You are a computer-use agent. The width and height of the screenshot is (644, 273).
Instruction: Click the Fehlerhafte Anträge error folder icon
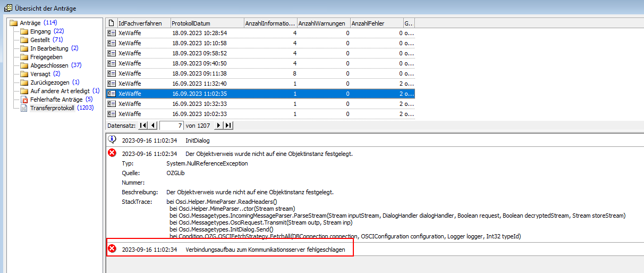coord(24,100)
